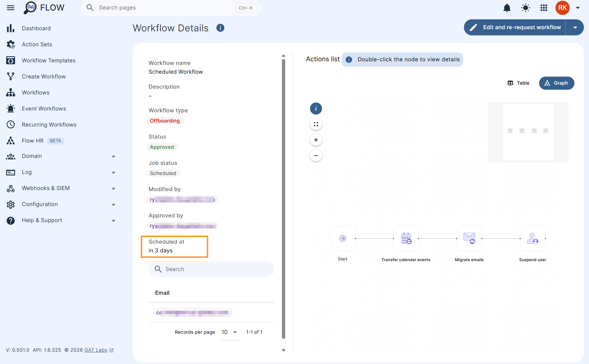The image size is (589, 364).
Task: Click the Configuration gear icon
Action: click(11, 205)
